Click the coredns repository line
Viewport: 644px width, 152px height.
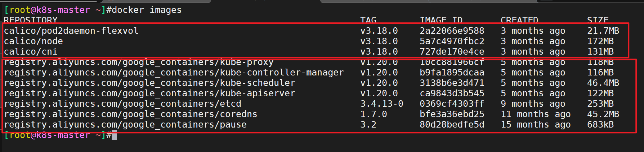[131, 114]
